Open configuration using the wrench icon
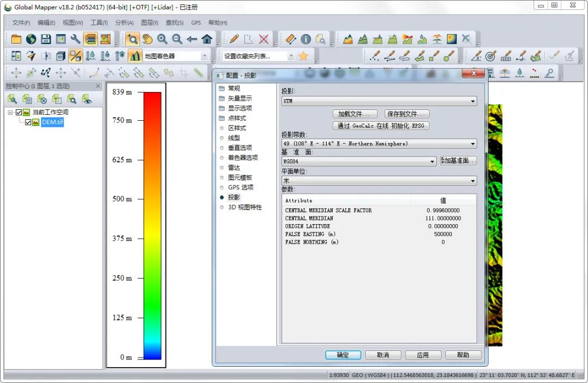Viewport: 588px width, 383px height. tap(75, 39)
